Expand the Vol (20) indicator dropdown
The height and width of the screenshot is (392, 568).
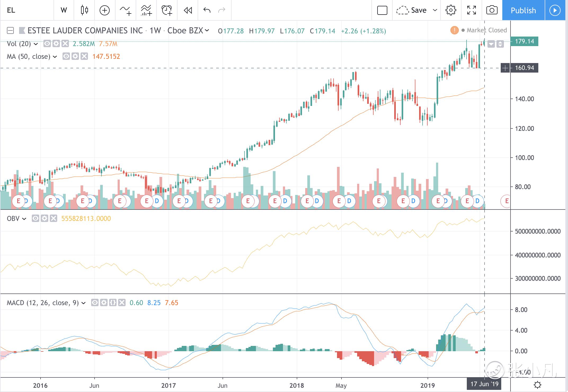click(x=35, y=44)
